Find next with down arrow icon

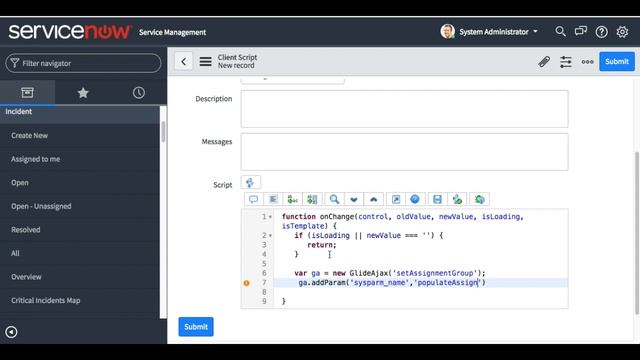(354, 200)
